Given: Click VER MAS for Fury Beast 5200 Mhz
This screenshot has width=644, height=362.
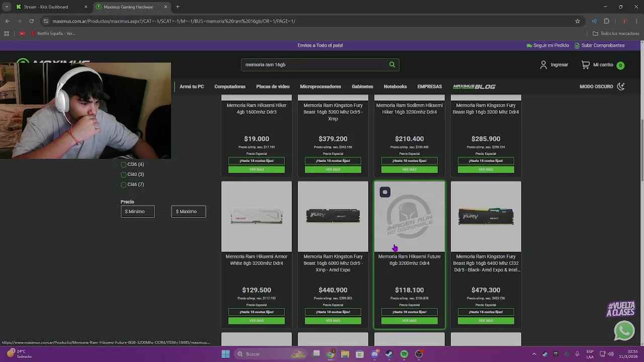Looking at the screenshot, I should pyautogui.click(x=333, y=169).
